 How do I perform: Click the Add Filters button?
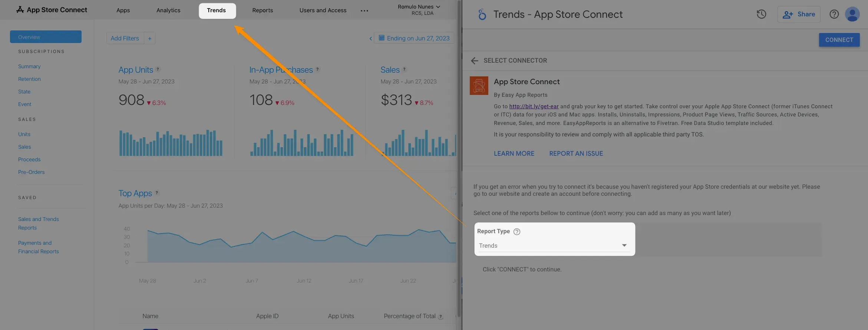click(x=125, y=38)
